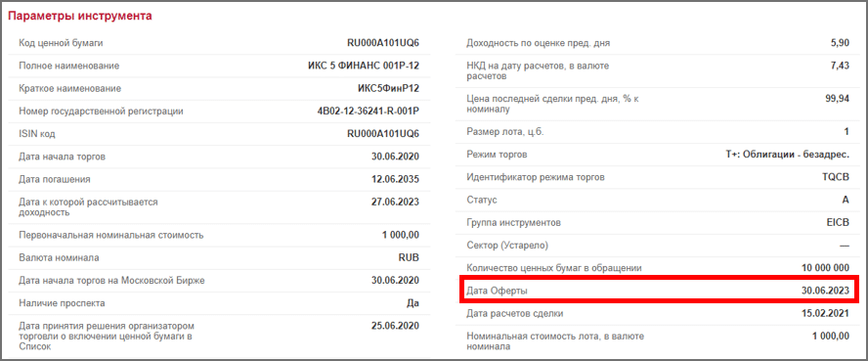The image size is (868, 361).
Task: Select the 'Дата погашения' label
Action: [x=55, y=179]
